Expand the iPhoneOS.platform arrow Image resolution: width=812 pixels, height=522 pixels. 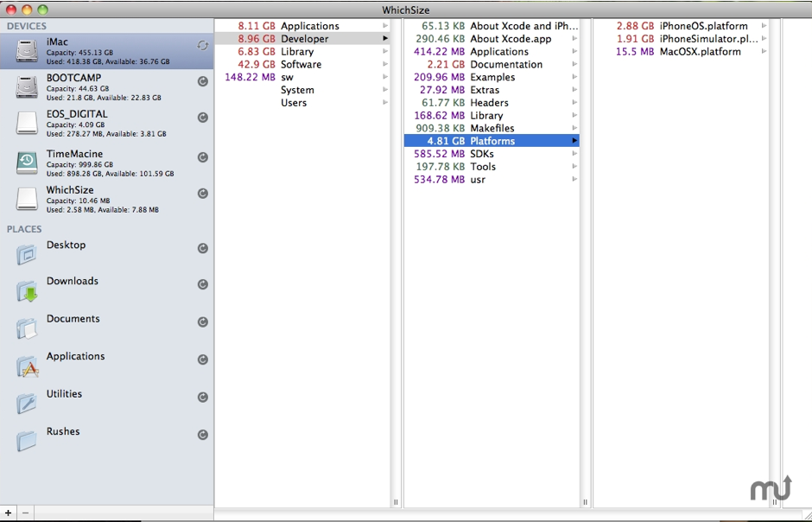pyautogui.click(x=764, y=25)
